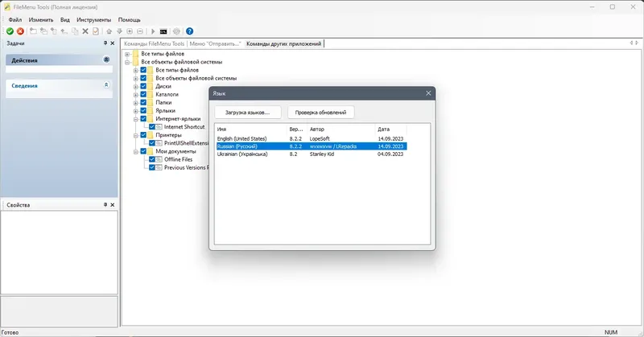This screenshot has height=337, width=644.
Task: Click the black X delete toolbar icon
Action: point(85,31)
